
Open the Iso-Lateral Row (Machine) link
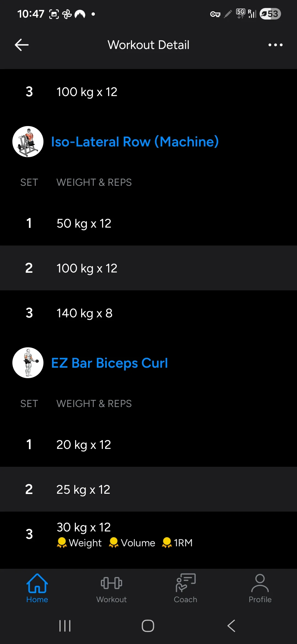(x=135, y=142)
